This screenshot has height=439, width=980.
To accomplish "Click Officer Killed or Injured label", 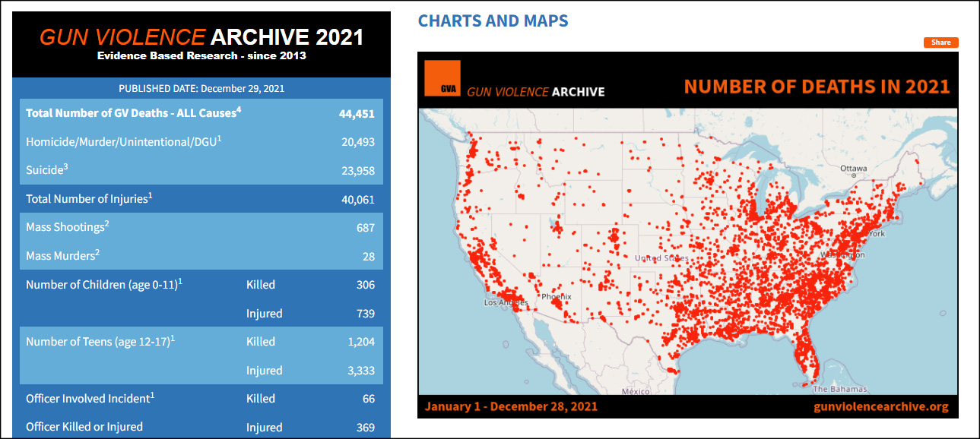I will click(84, 427).
